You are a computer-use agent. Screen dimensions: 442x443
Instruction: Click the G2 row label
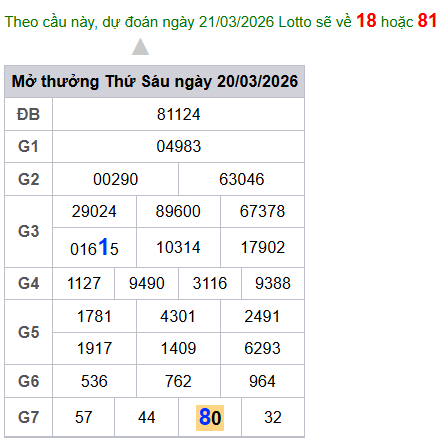(29, 179)
